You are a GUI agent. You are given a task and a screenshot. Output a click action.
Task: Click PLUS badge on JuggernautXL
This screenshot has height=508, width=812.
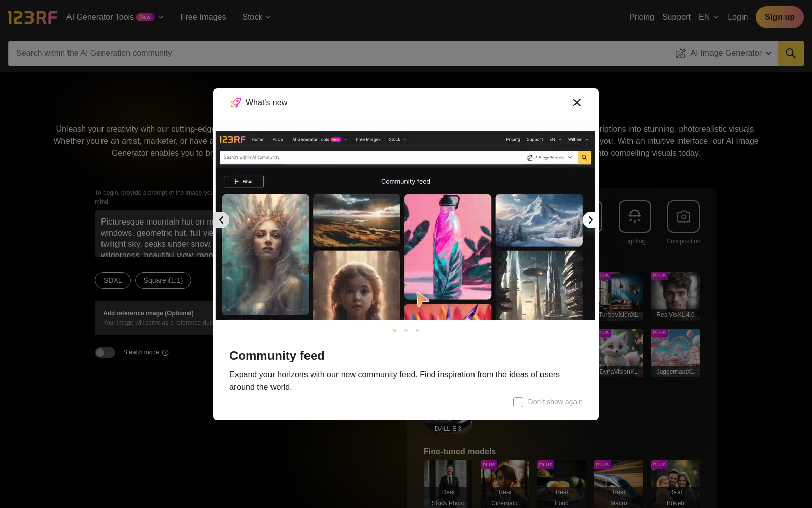(659, 333)
